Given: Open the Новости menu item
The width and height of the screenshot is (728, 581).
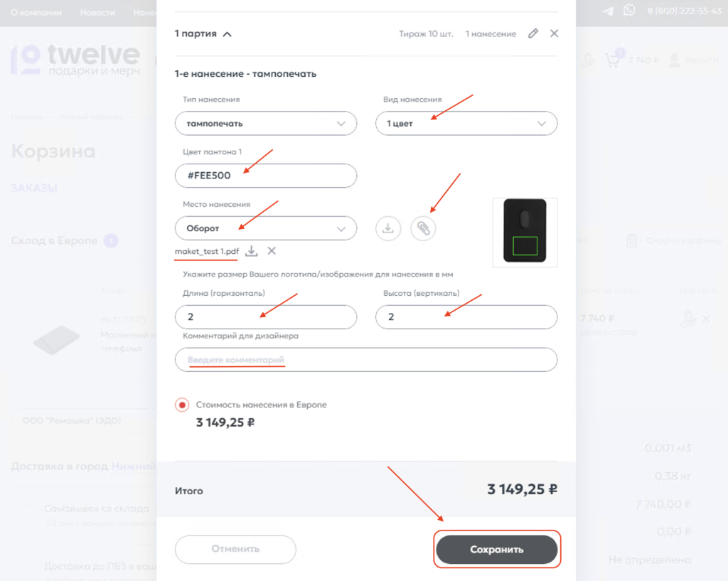Looking at the screenshot, I should [97, 13].
